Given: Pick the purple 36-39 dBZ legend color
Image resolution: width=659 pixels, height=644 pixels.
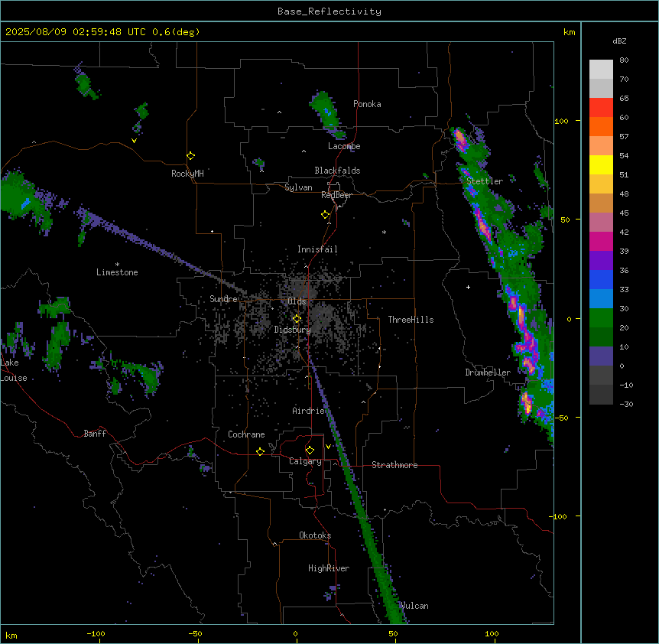Looking at the screenshot, I should coord(601,261).
